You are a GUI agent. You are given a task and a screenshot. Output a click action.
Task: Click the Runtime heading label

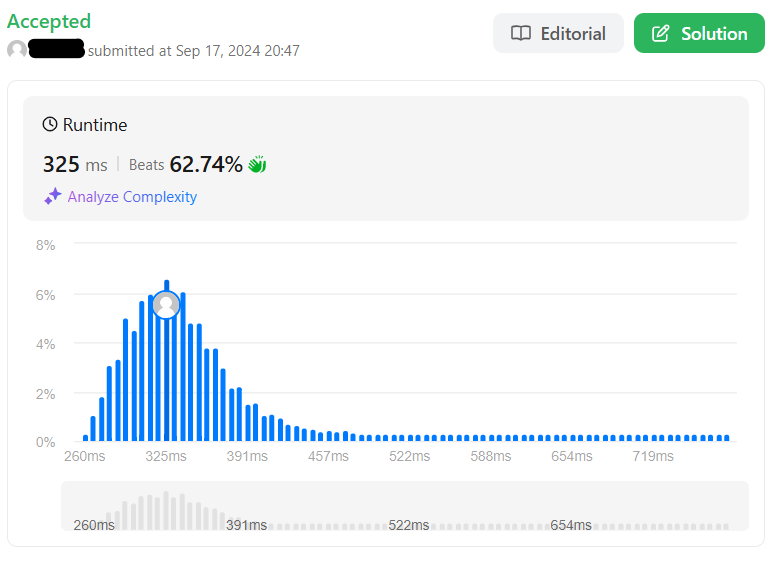pos(95,125)
